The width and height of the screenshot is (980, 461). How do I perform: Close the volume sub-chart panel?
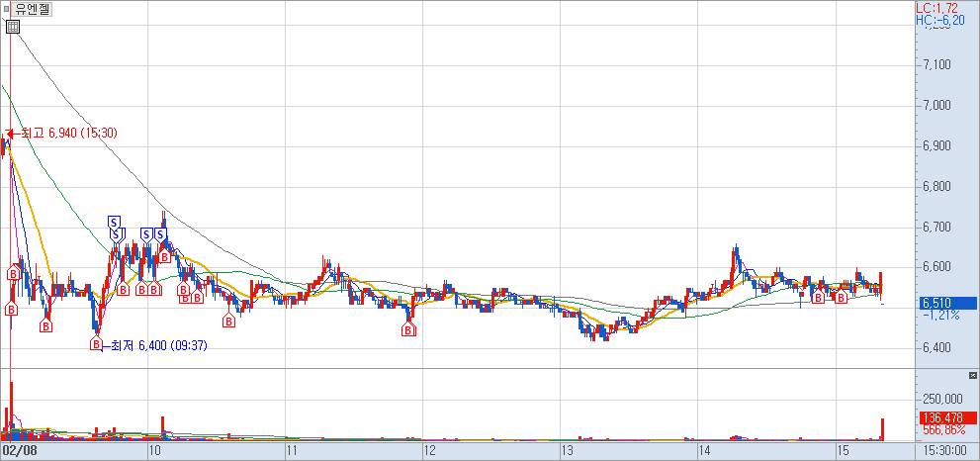coord(972,375)
